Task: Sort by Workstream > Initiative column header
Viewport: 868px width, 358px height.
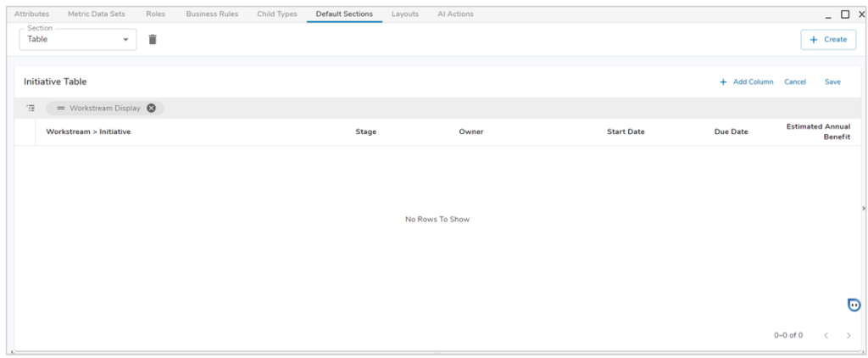Action: [88, 131]
